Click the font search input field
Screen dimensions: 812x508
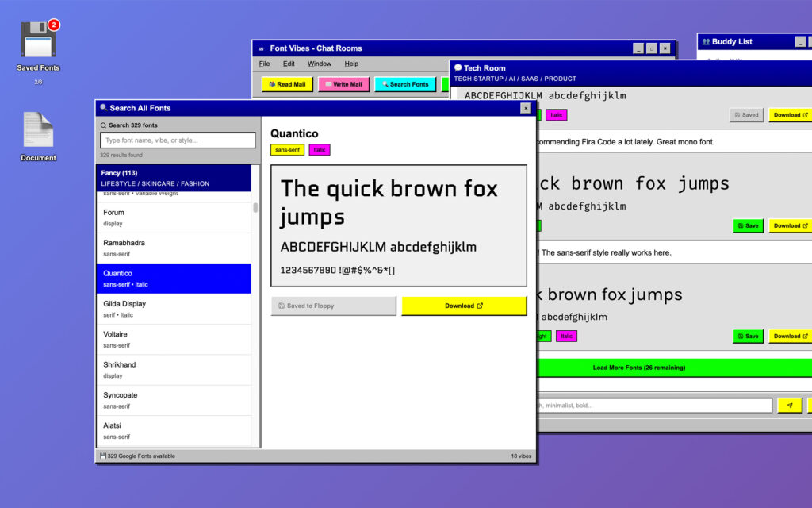pos(178,140)
